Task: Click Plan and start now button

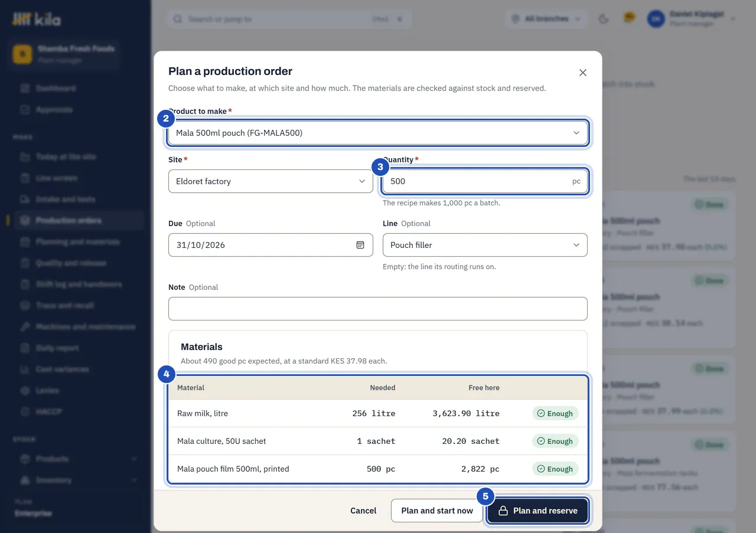Action: (437, 511)
